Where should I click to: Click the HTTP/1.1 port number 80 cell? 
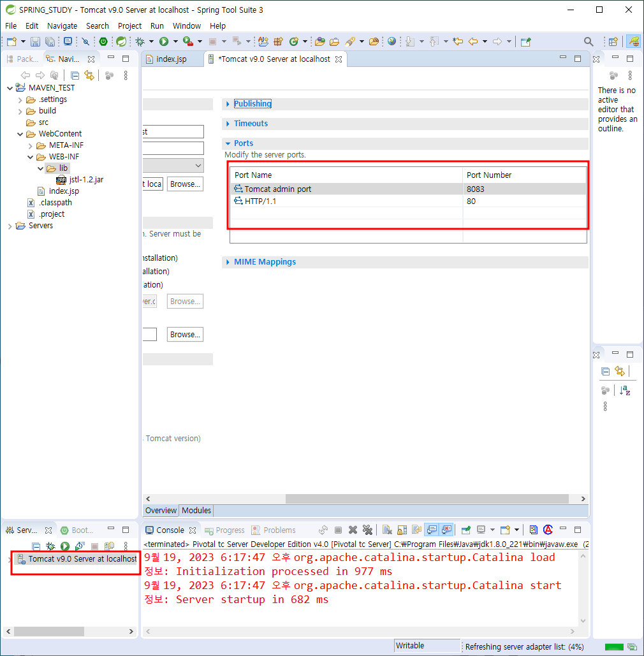(524, 201)
